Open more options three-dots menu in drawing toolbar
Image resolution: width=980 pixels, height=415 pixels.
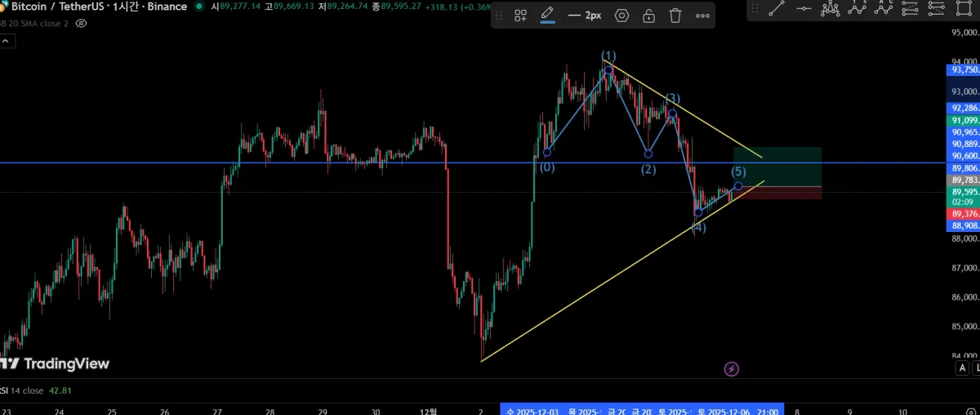pyautogui.click(x=702, y=16)
